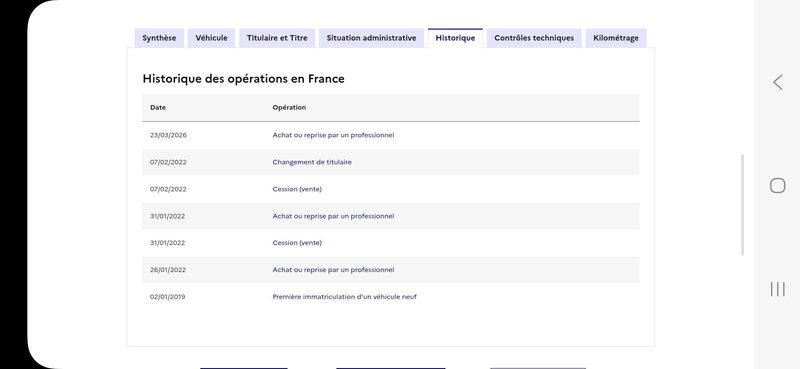Tap the Android home button
This screenshot has width=800, height=369.
[x=778, y=185]
